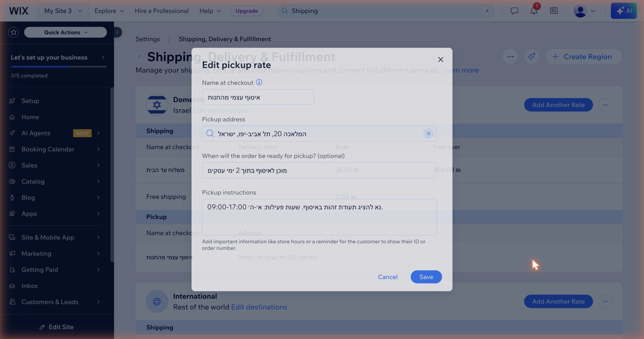
Task: Open the Explore menu
Action: point(109,11)
